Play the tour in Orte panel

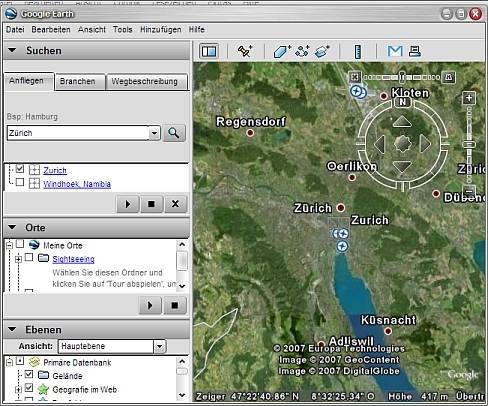click(150, 305)
